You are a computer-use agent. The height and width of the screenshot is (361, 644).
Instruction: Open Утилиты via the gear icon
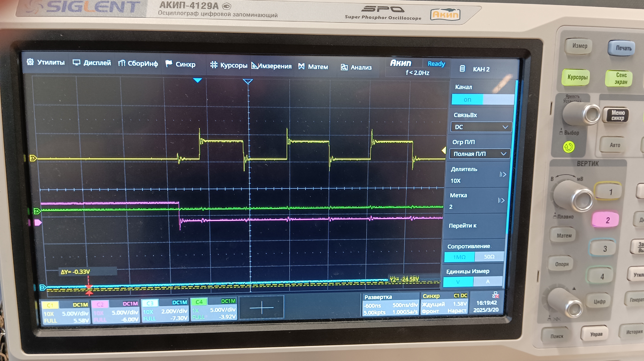click(x=30, y=62)
